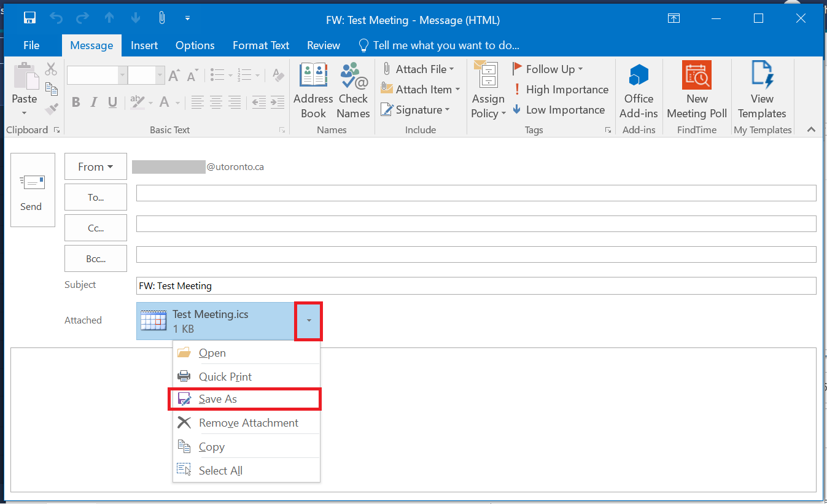Choose Open from attachment menu
This screenshot has width=827, height=504.
(x=246, y=353)
